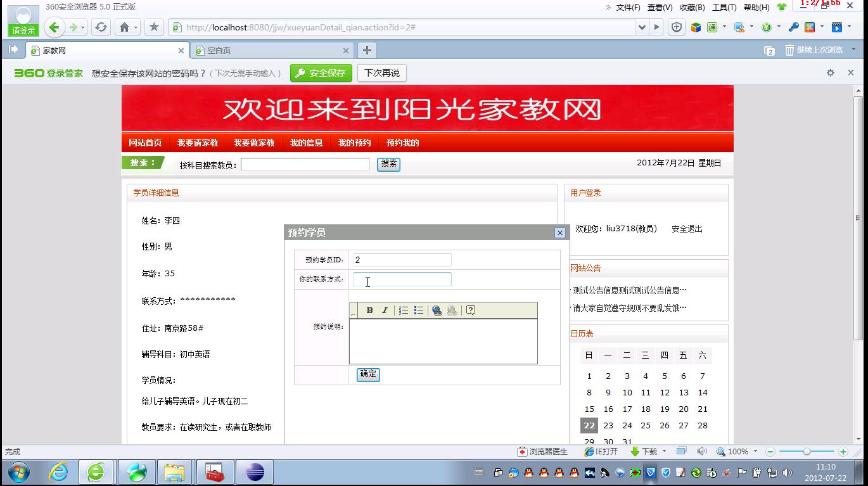Insert bulleted list in reservation editor
868x486 pixels.
click(419, 310)
